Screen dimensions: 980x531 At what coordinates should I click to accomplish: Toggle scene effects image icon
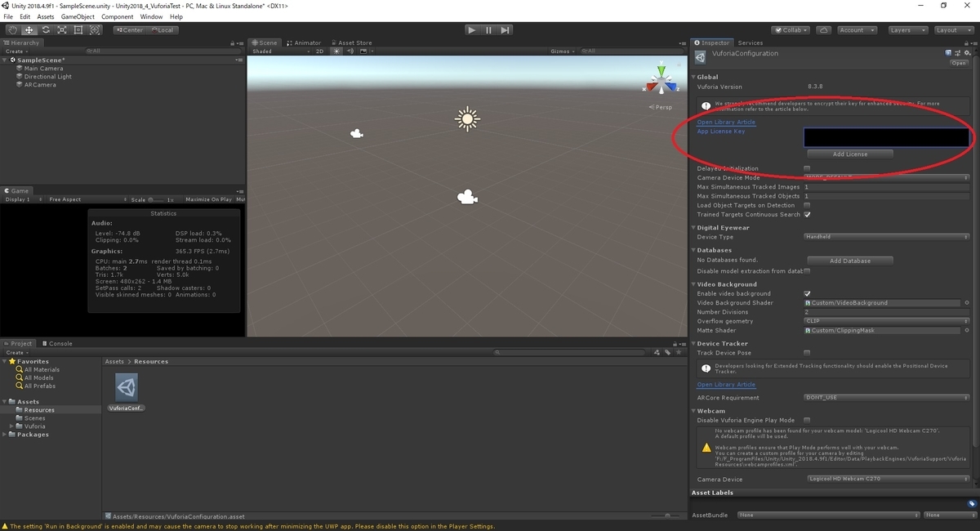click(363, 51)
